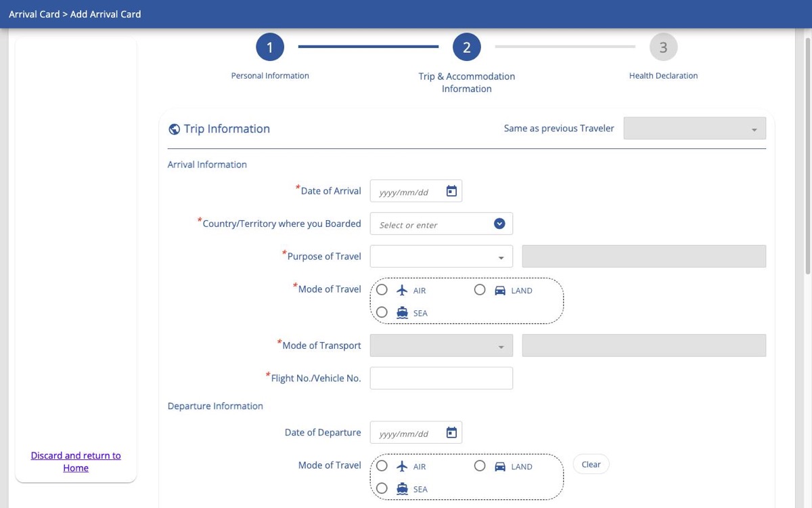Click the globe icon beside Trip Information

pos(174,129)
